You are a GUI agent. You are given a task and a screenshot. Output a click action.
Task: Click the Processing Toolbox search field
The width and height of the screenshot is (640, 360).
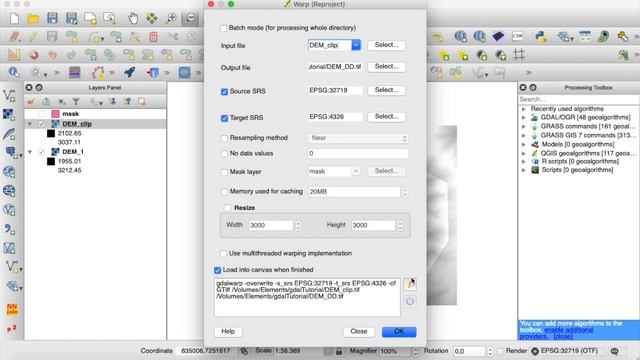click(x=578, y=99)
